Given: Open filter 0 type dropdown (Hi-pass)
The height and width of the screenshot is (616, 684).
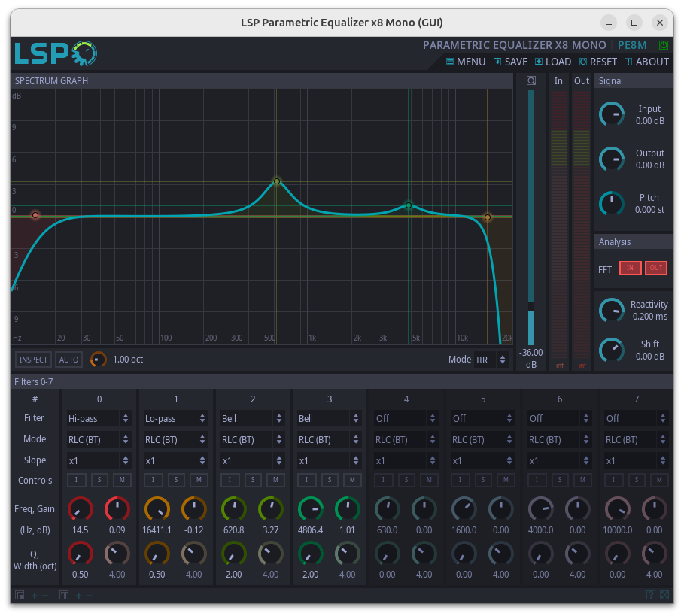Looking at the screenshot, I should point(99,418).
